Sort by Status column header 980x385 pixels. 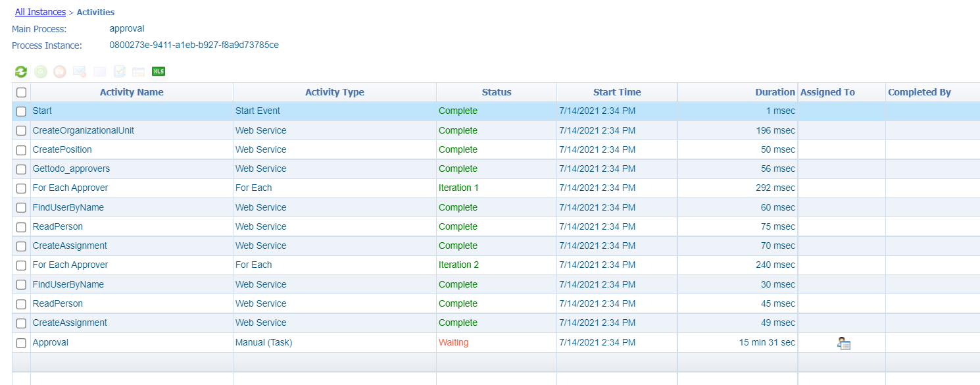(x=496, y=92)
